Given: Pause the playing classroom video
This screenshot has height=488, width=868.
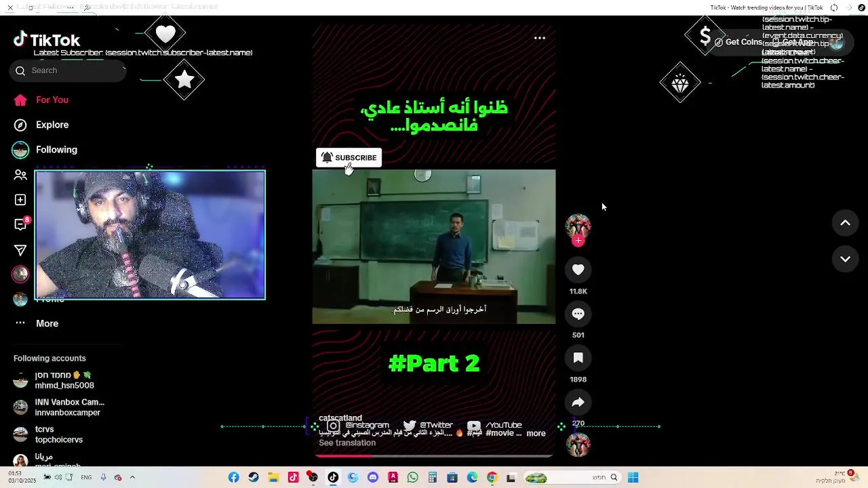Looking at the screenshot, I should click(434, 247).
